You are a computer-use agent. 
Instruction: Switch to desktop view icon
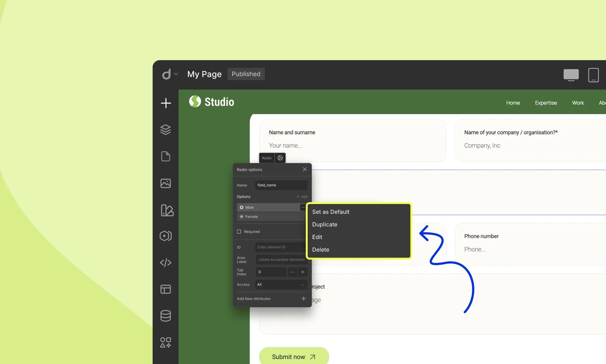(571, 75)
